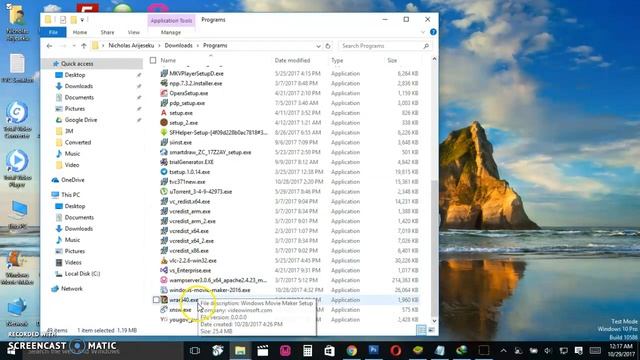This screenshot has height=360, width=640.
Task: Select MKVPlayerSetupD.exe file
Action: pyautogui.click(x=196, y=73)
